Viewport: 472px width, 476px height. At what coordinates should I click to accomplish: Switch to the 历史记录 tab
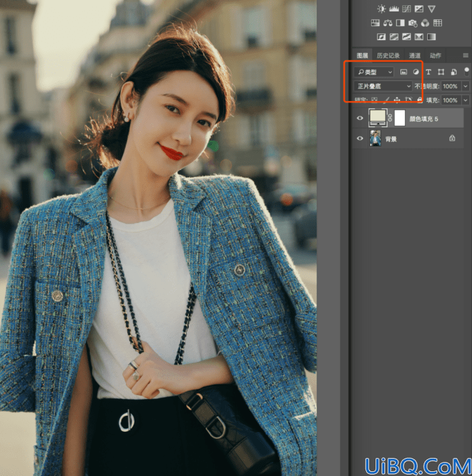(388, 56)
